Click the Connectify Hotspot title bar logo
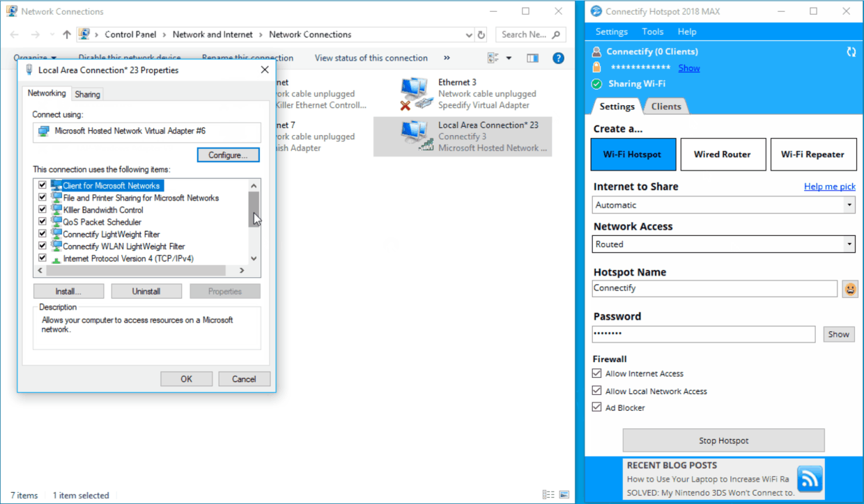The height and width of the screenshot is (504, 864). click(x=596, y=11)
